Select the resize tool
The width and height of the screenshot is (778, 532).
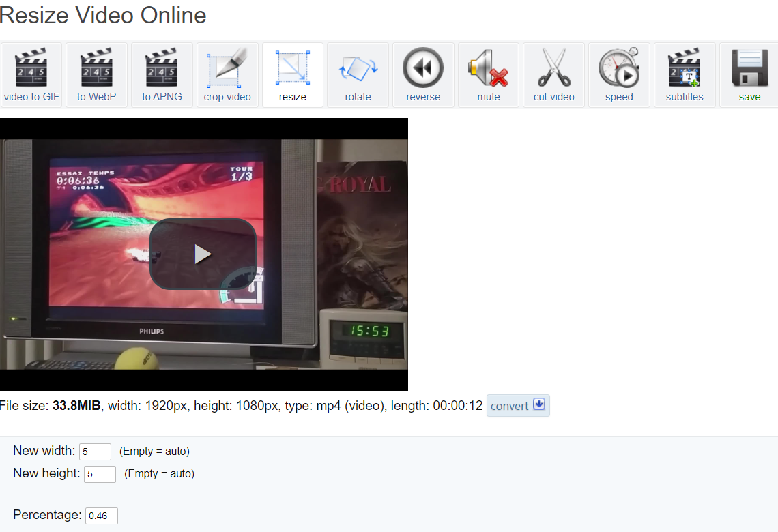(292, 75)
